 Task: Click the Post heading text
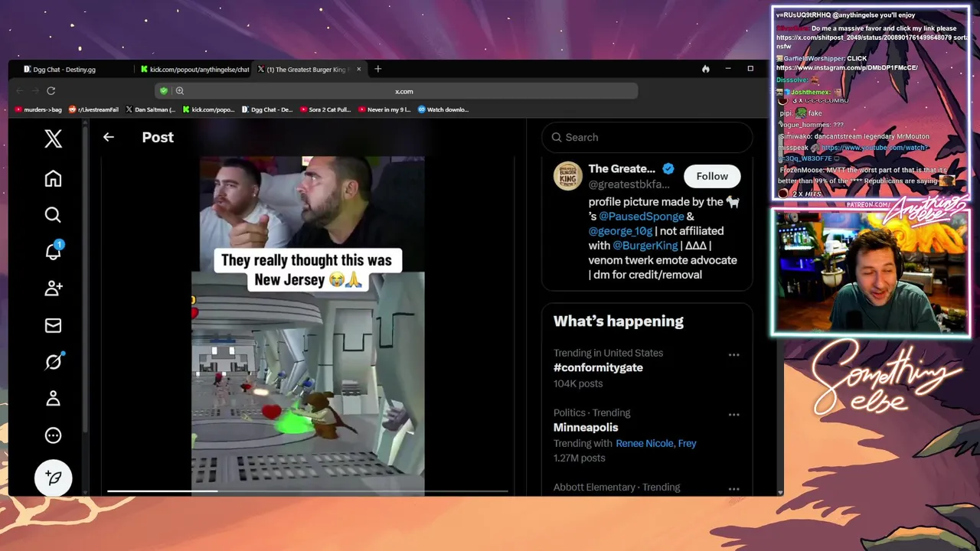[x=158, y=137]
